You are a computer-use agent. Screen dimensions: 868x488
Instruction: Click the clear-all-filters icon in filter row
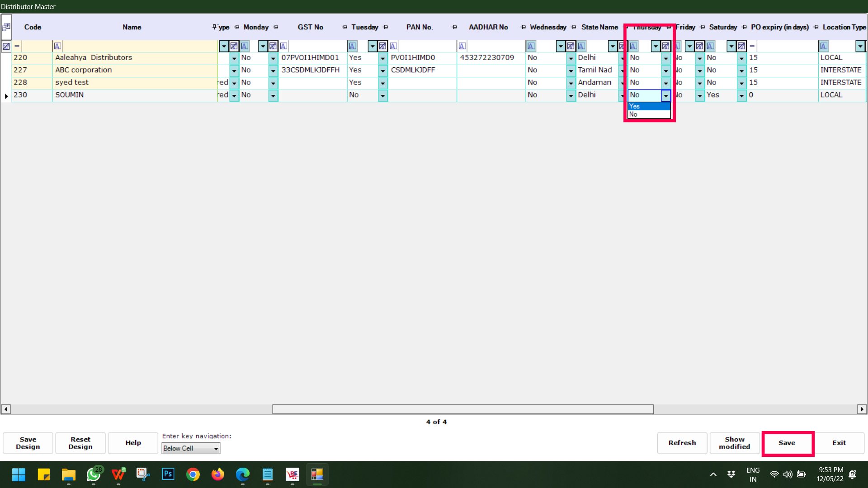pos(6,46)
